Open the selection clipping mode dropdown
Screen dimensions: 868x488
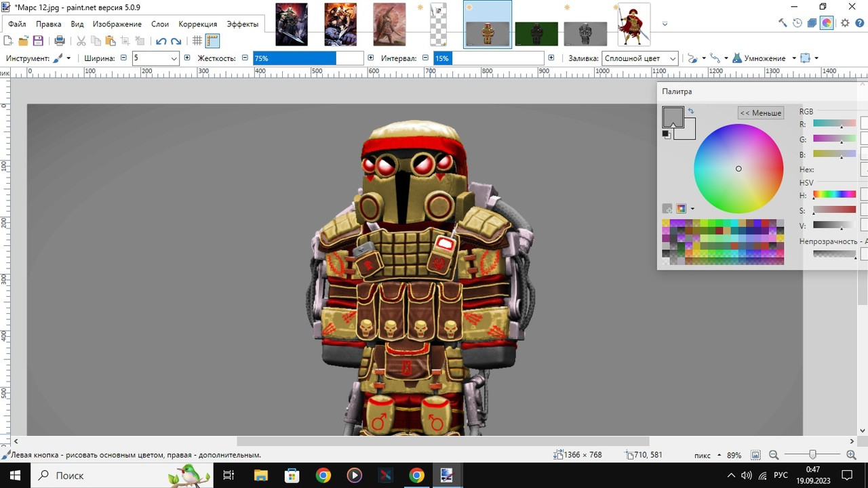(x=810, y=58)
